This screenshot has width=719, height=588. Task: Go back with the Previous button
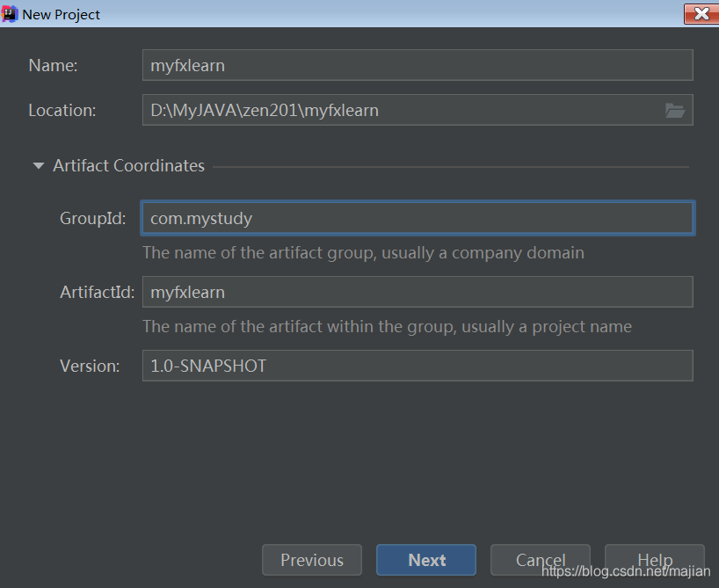(312, 560)
